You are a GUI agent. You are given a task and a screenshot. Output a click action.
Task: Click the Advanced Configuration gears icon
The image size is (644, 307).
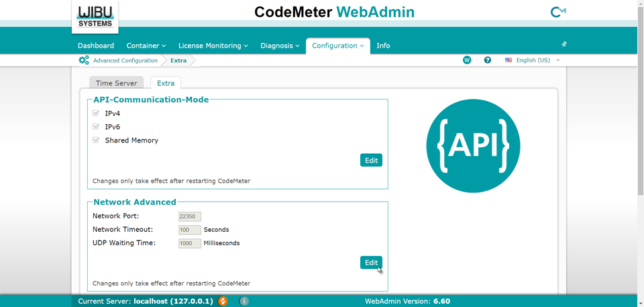tap(84, 60)
